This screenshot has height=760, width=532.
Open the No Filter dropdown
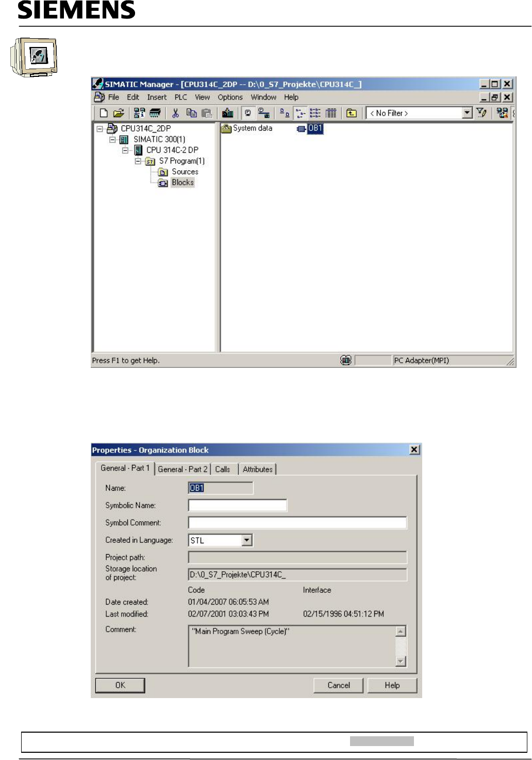(467, 113)
